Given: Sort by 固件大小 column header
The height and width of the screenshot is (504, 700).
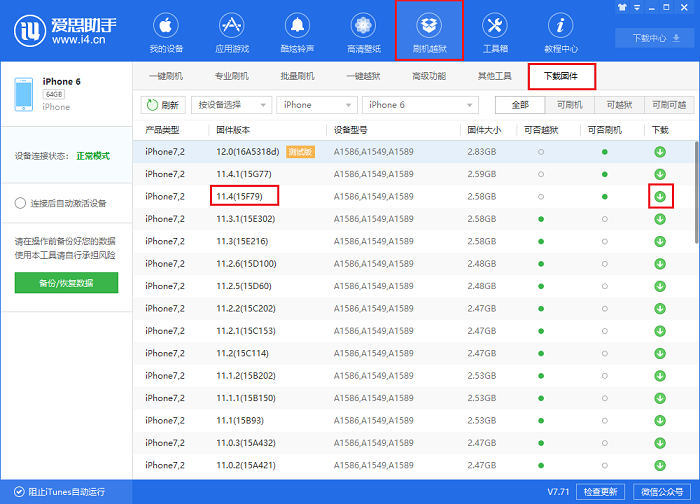Looking at the screenshot, I should (484, 130).
